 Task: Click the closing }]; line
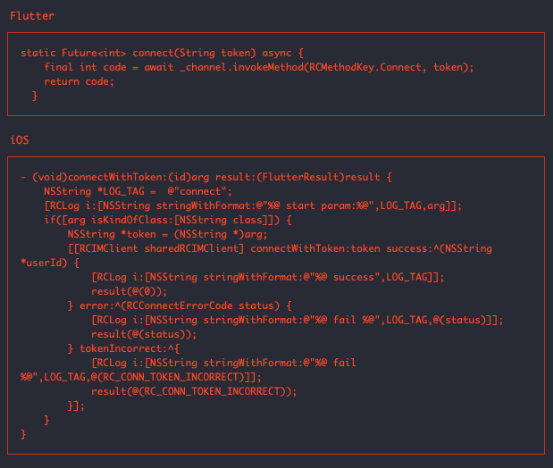click(76, 406)
